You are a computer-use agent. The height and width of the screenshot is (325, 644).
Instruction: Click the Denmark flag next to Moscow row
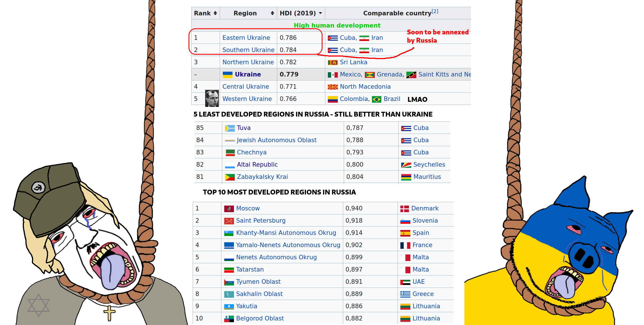coord(404,209)
